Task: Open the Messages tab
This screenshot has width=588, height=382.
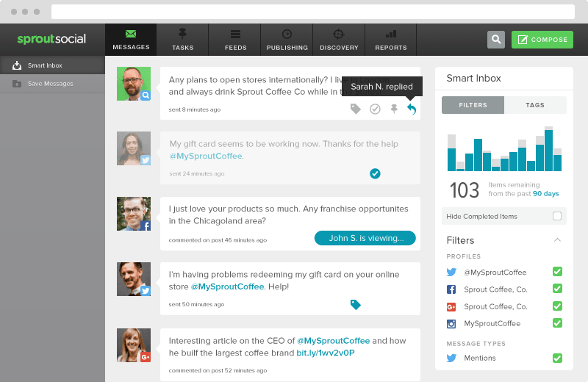Action: (131, 40)
